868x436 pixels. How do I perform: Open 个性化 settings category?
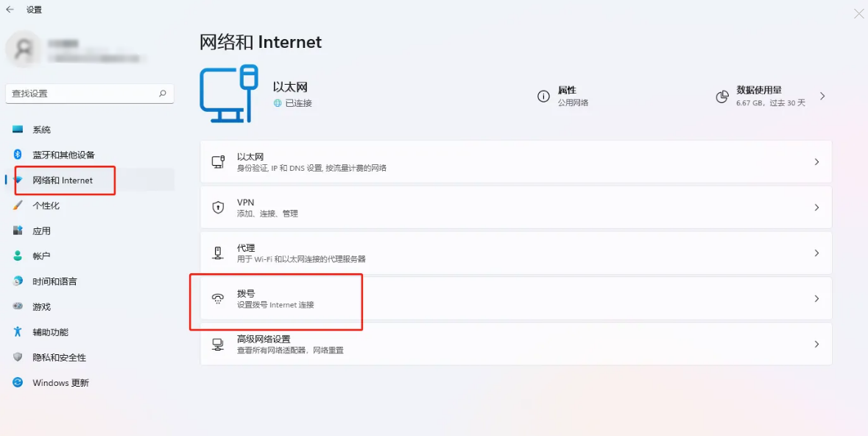coord(90,205)
